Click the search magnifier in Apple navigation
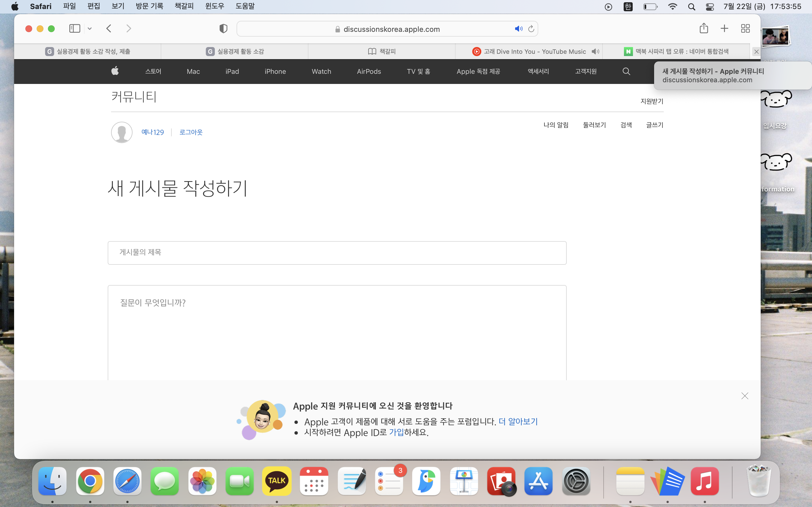Image resolution: width=812 pixels, height=507 pixels. [626, 71]
